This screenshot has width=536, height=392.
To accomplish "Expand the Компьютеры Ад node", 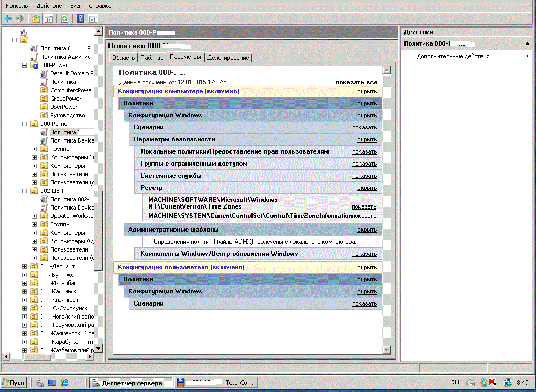I will click(x=34, y=241).
